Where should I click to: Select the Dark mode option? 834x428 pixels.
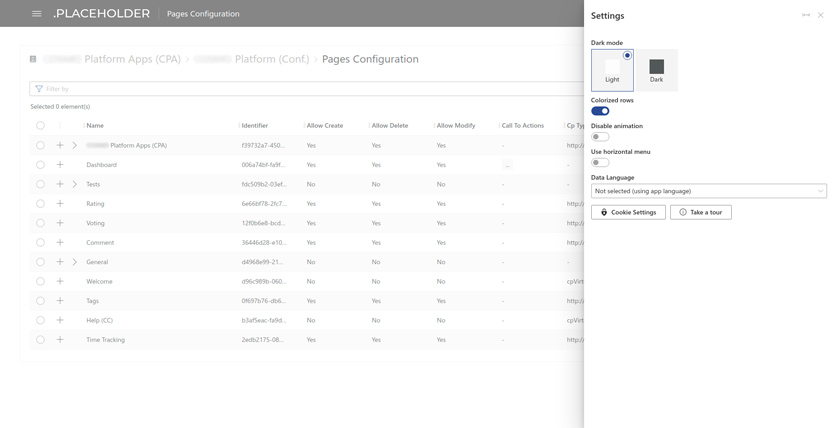(x=656, y=70)
